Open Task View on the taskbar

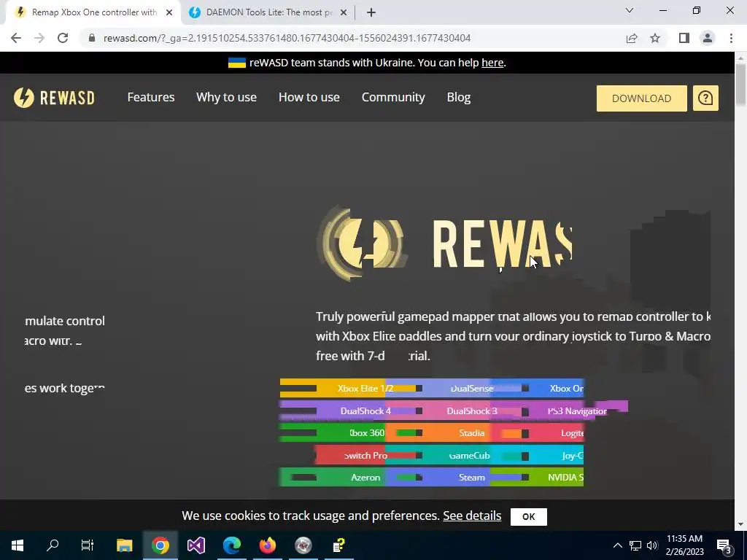click(88, 545)
